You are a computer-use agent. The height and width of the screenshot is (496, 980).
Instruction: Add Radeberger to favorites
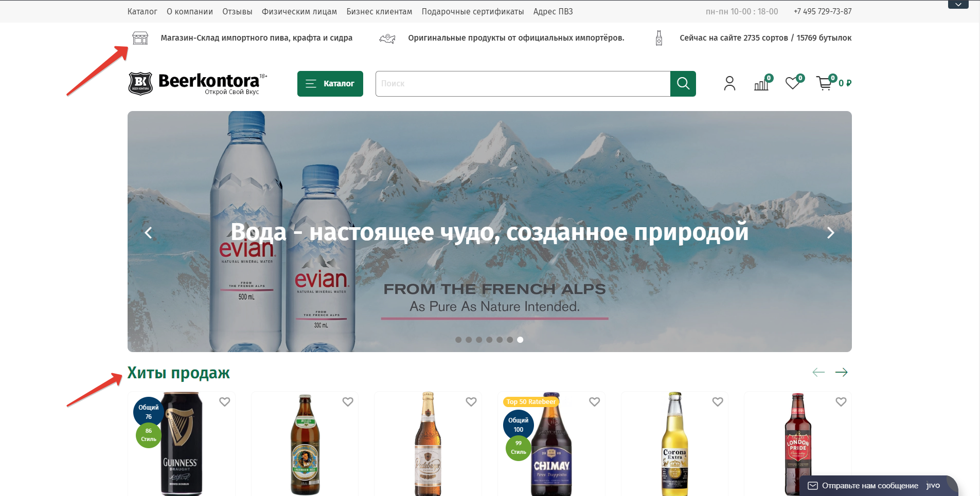[x=471, y=402]
